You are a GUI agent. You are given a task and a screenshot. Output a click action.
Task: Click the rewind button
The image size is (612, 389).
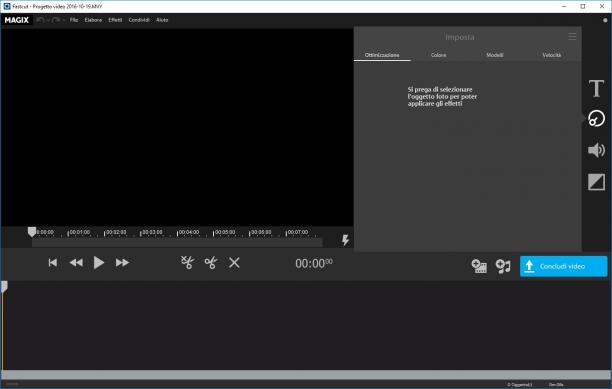(x=76, y=263)
